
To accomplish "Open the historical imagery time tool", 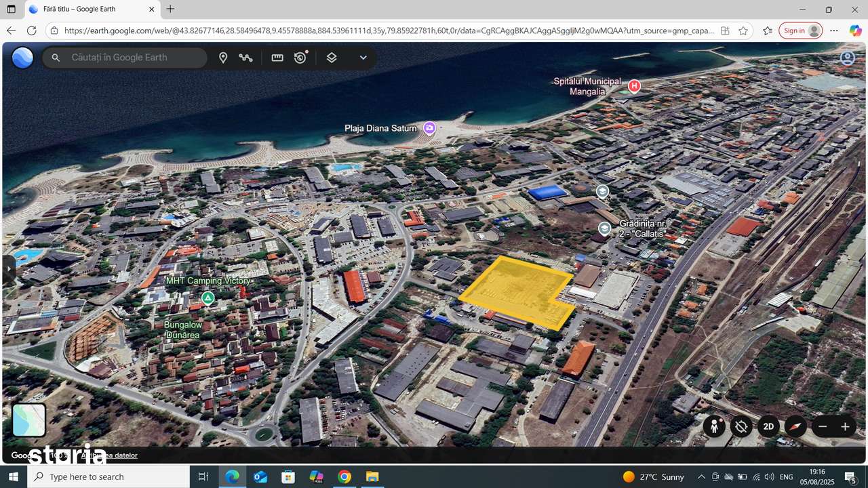I will point(300,58).
